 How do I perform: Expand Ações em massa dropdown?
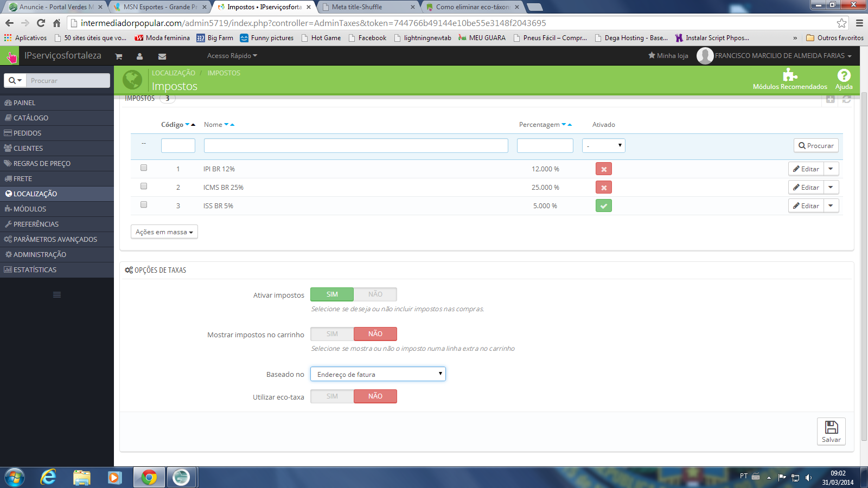click(x=164, y=232)
